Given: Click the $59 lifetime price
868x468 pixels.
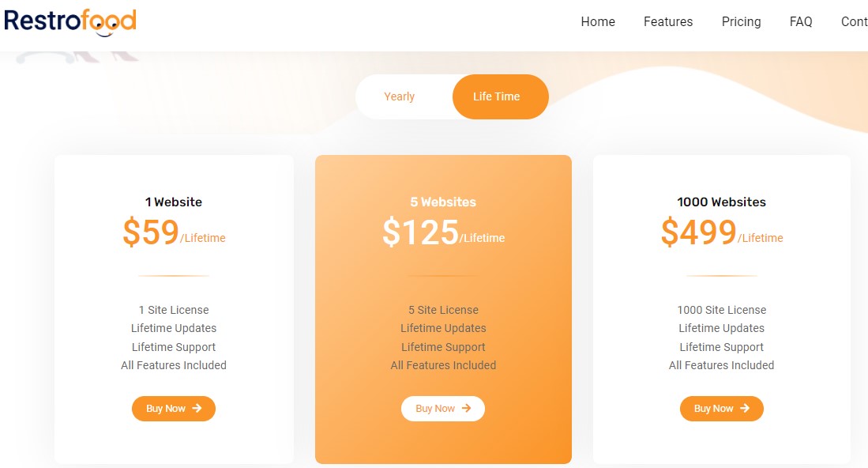Looking at the screenshot, I should [x=152, y=232].
